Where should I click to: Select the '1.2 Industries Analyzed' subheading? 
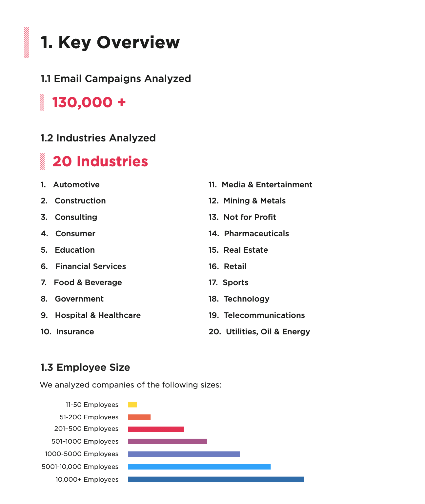(x=98, y=138)
